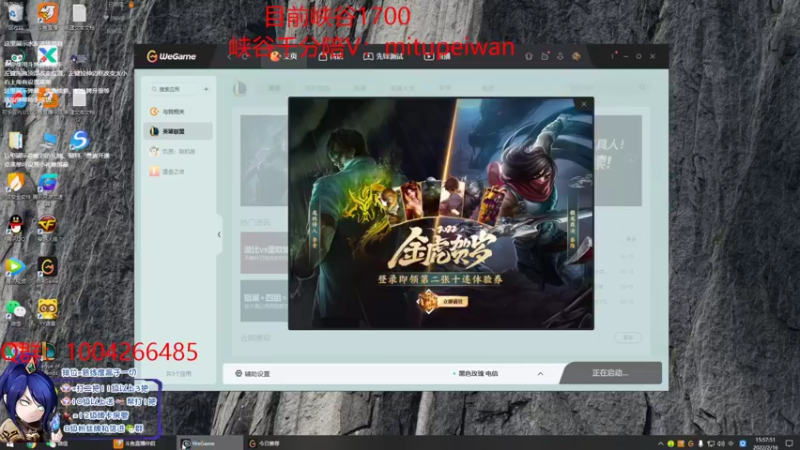The width and height of the screenshot is (800, 450).
Task: Open the orange flame security shield icon
Action: pos(15,182)
